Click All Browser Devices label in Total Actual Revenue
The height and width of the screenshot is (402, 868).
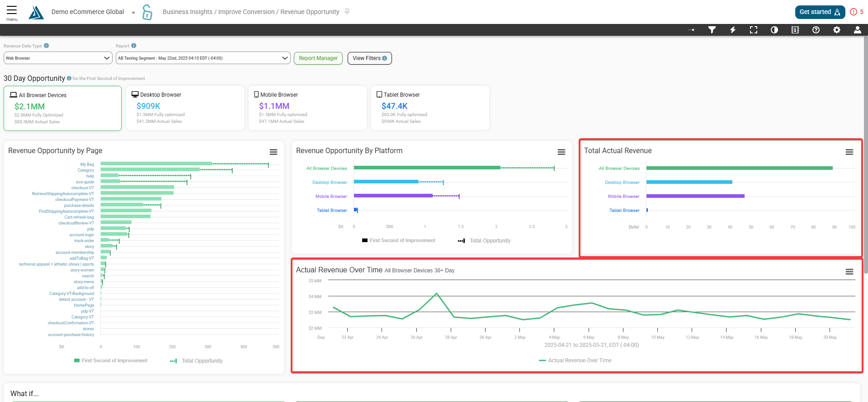click(x=619, y=168)
